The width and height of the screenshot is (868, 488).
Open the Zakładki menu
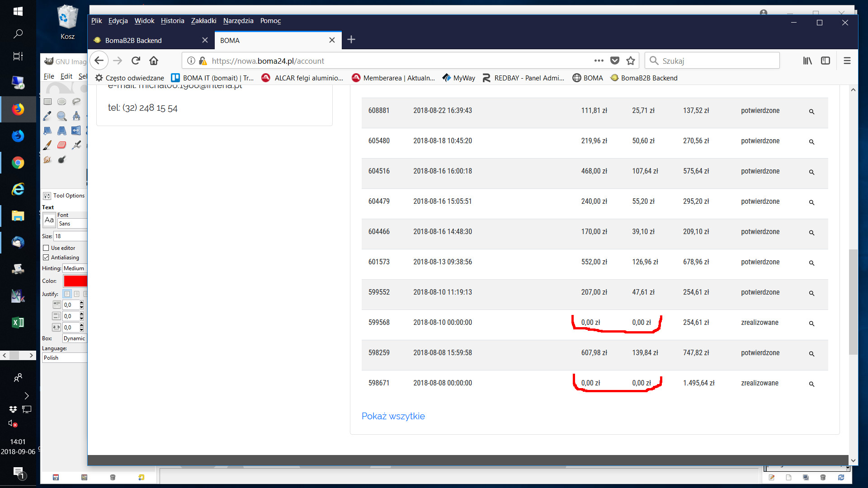[203, 21]
